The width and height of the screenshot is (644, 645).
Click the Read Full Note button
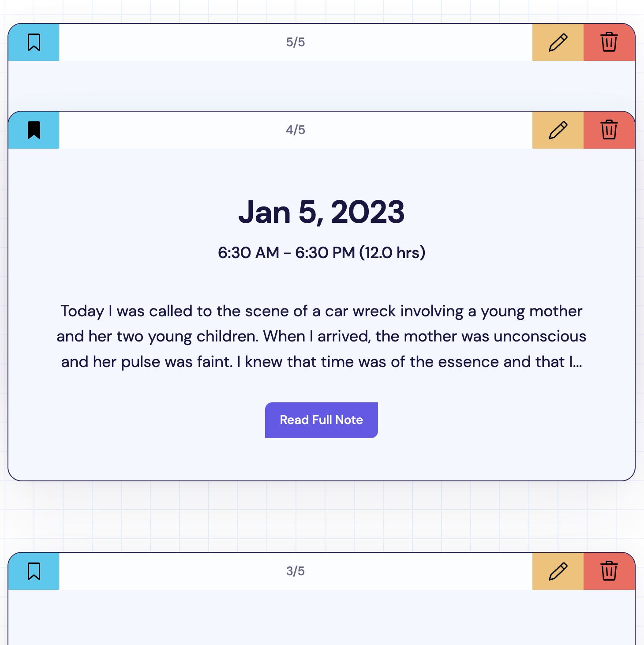(x=321, y=420)
